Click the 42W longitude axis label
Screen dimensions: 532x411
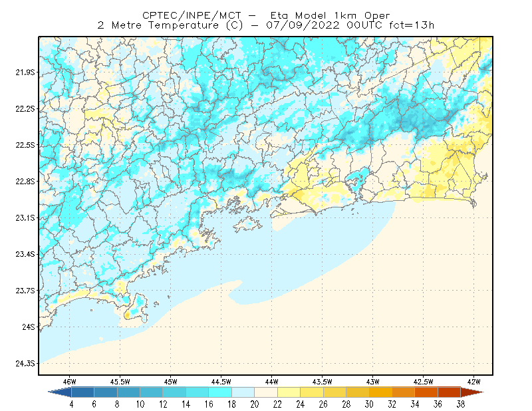[x=473, y=382]
